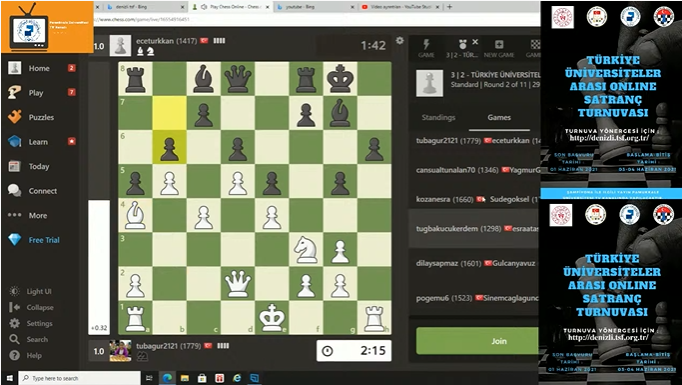
Task: Open the Learn section icon
Action: point(14,142)
